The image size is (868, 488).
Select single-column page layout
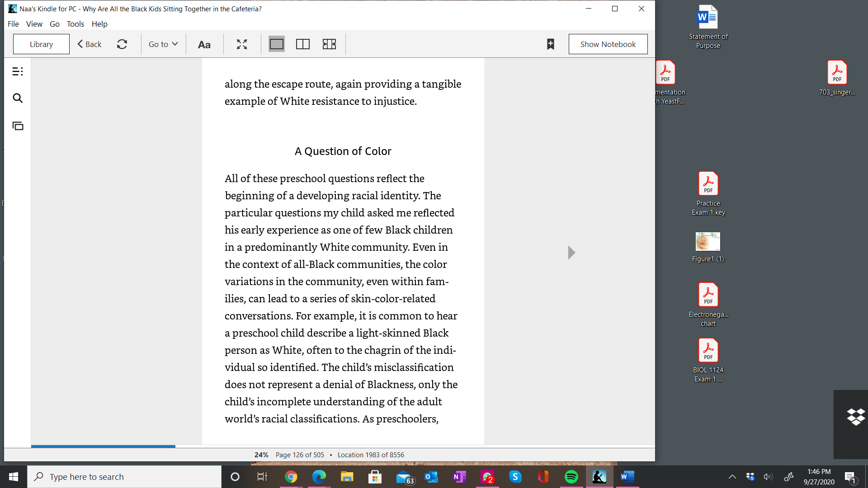tap(277, 44)
